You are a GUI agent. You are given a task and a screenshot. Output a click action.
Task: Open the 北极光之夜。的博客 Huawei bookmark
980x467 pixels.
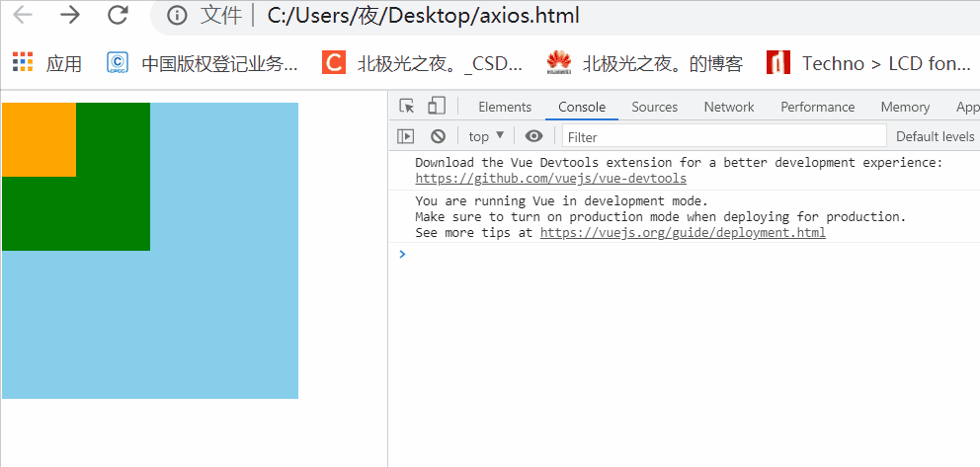[x=644, y=63]
